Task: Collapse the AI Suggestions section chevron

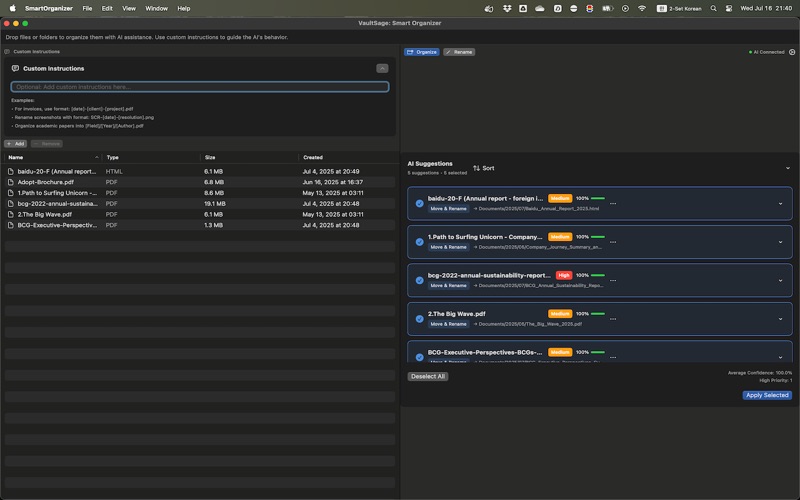Action: 788,168
